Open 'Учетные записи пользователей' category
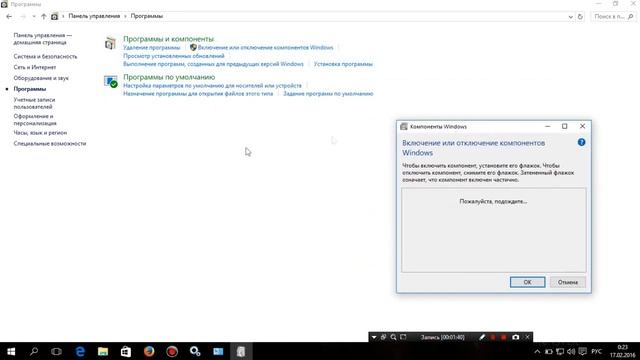The height and width of the screenshot is (360, 640). [34, 103]
